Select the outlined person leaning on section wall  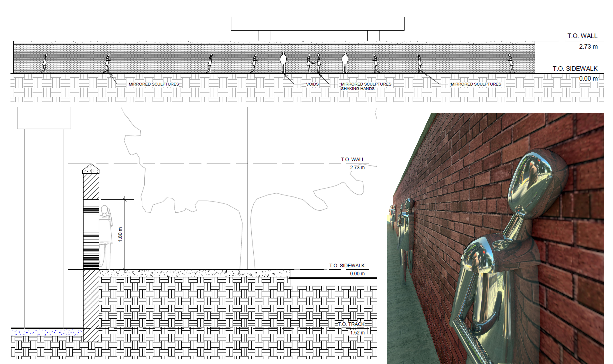tap(106, 237)
